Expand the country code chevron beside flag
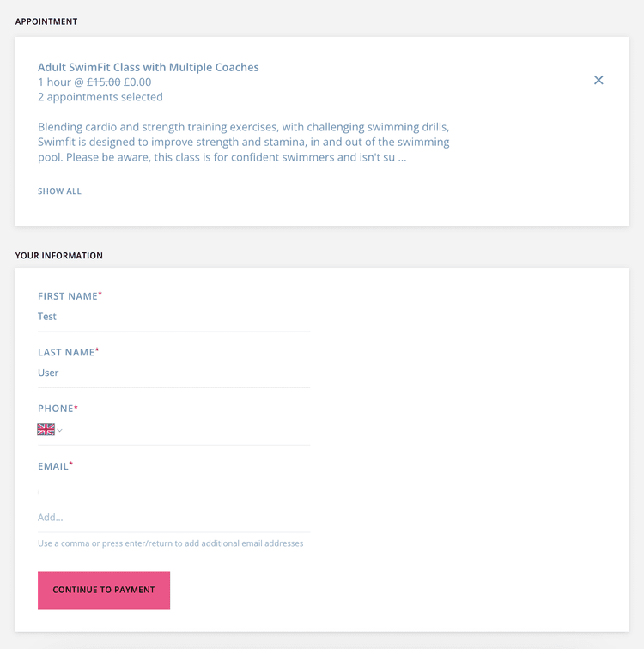Screen dimensions: 644x649 coord(60,430)
